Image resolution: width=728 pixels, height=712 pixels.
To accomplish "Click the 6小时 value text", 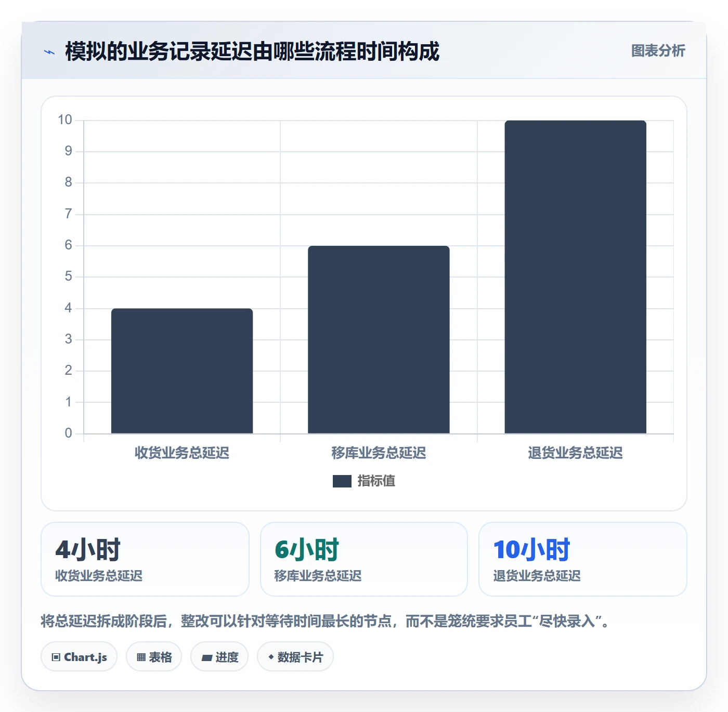I will pos(307,550).
